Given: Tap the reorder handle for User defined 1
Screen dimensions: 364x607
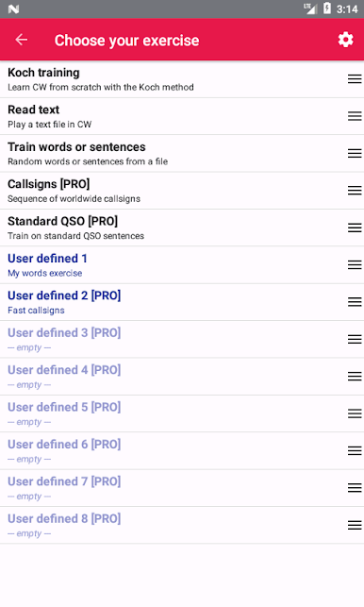Looking at the screenshot, I should tap(355, 264).
